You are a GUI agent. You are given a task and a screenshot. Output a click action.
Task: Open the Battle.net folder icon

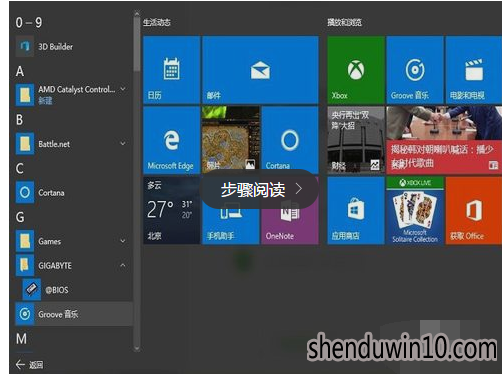pyautogui.click(x=25, y=144)
